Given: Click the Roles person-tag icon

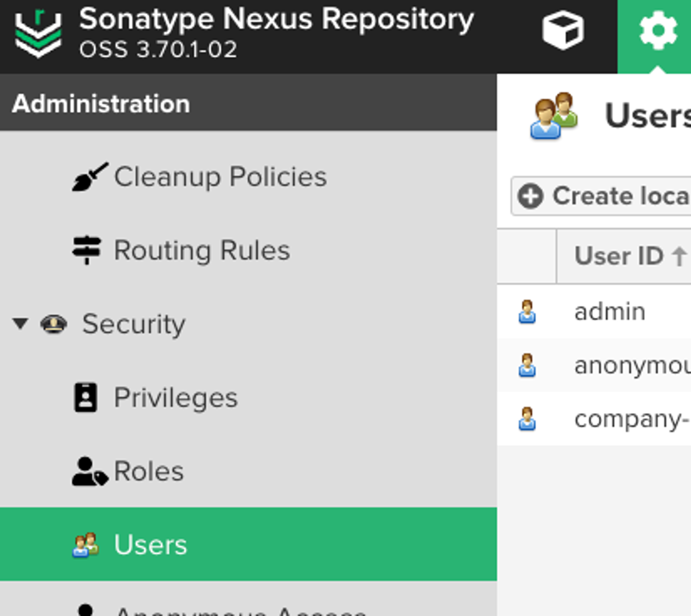Looking at the screenshot, I should click(x=89, y=472).
